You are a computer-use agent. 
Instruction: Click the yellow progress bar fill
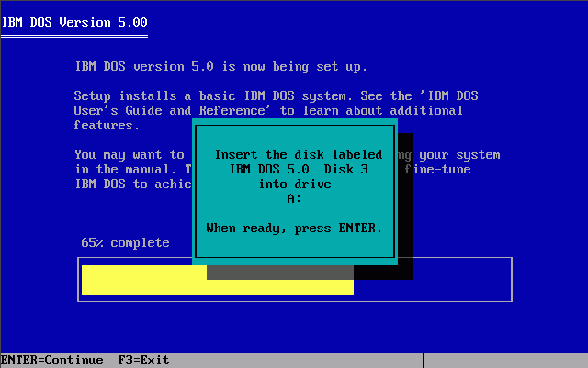pos(218,280)
